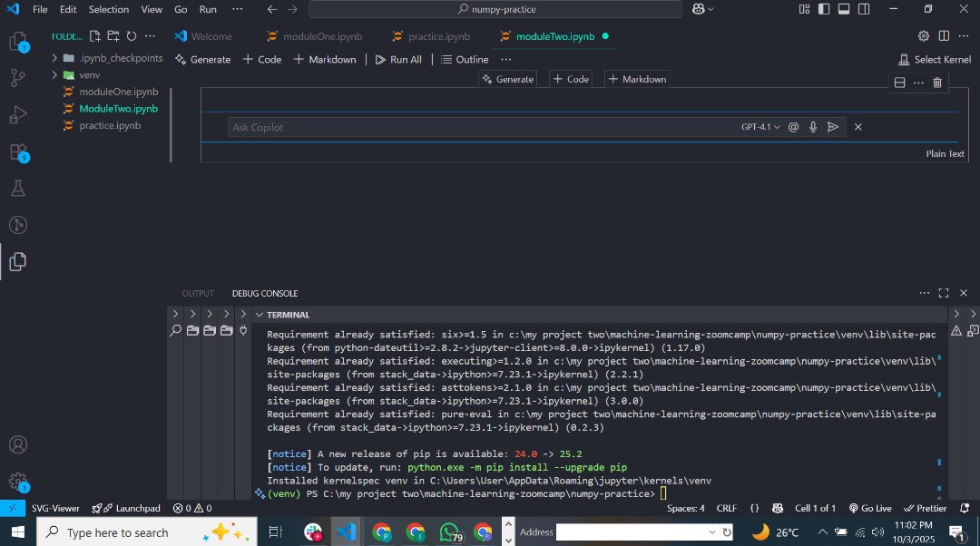Click the numpy-practice search box
This screenshot has height=546, width=980.
pos(495,9)
